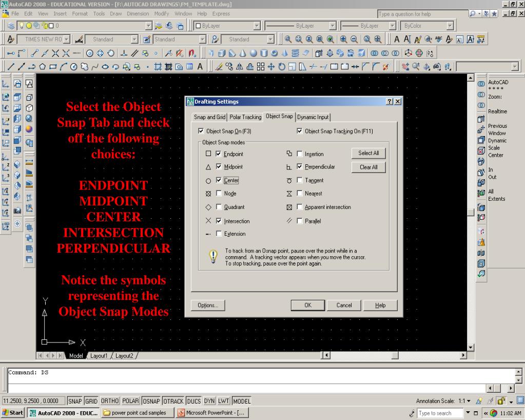This screenshot has width=525, height=420.
Task: Switch to the Snap and Grid tab
Action: 209,117
